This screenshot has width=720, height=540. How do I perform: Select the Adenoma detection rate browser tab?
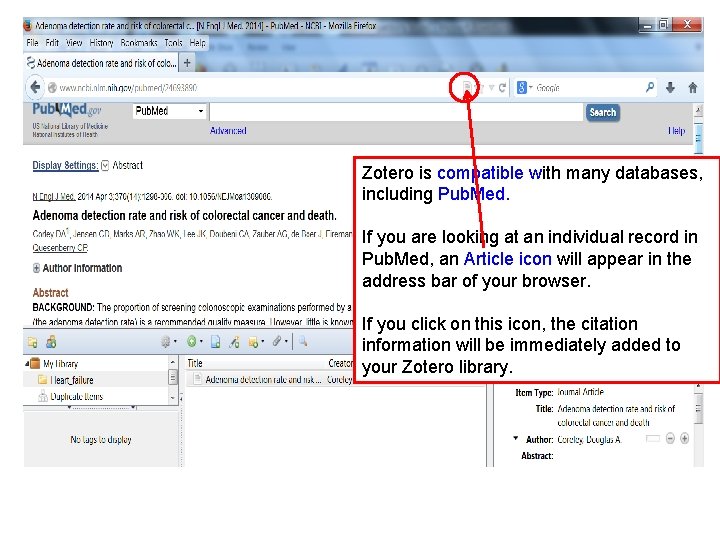click(101, 63)
